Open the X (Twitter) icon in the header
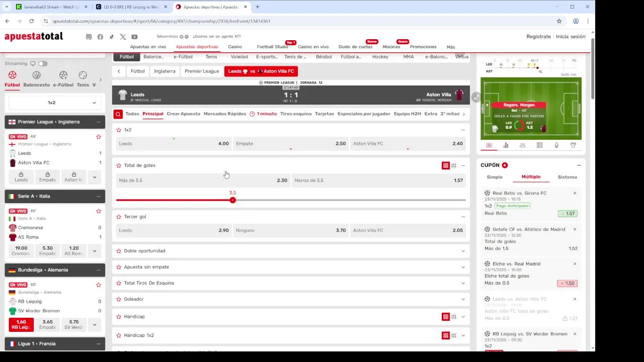644x362 pixels. tap(123, 37)
